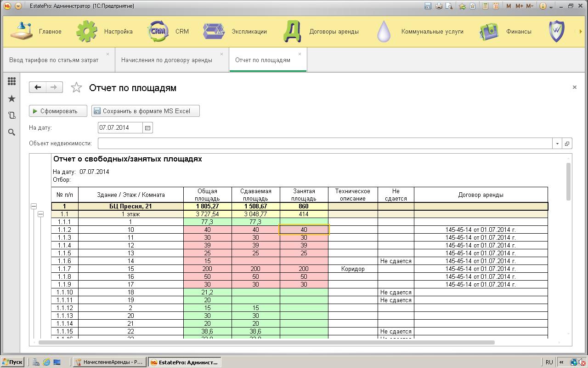Click add to favorites star-arrow icon
588x368 pixels.
pos(462,6)
